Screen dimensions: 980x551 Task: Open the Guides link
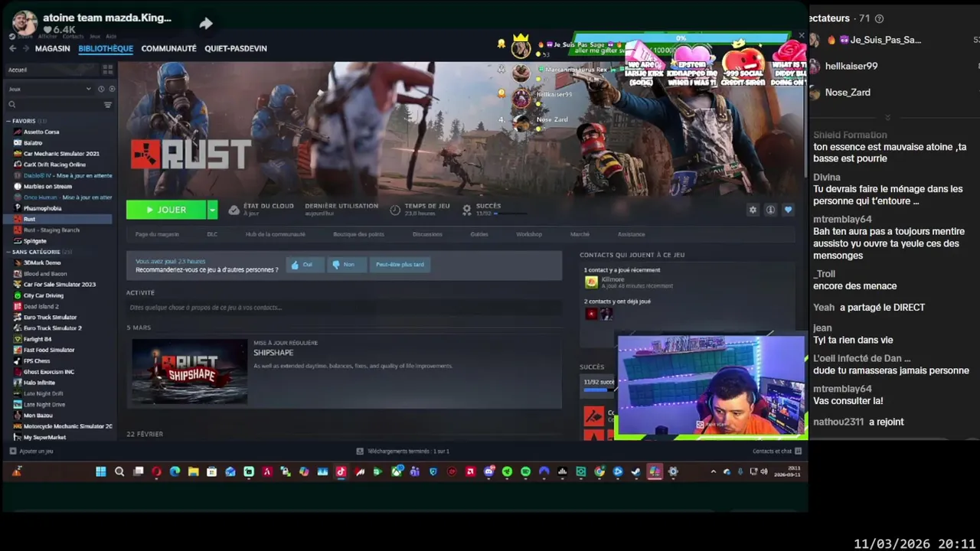coord(479,234)
